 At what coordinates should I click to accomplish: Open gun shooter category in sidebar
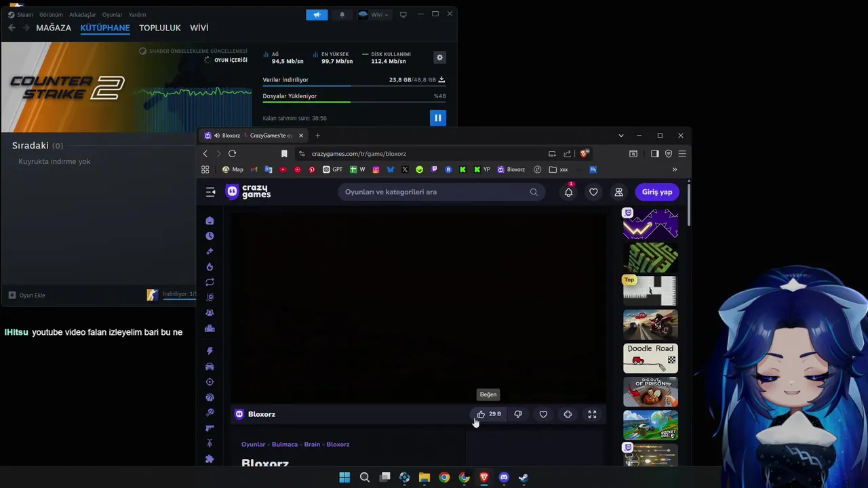210,428
